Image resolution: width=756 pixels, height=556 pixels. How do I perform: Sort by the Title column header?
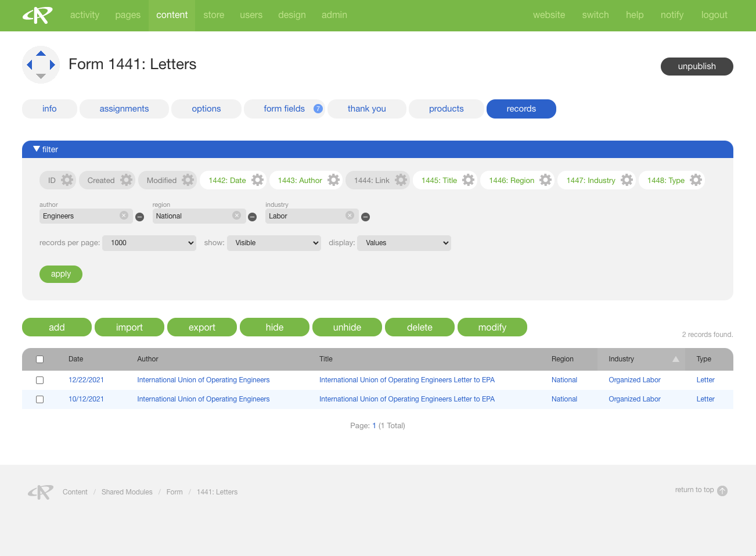pyautogui.click(x=326, y=359)
